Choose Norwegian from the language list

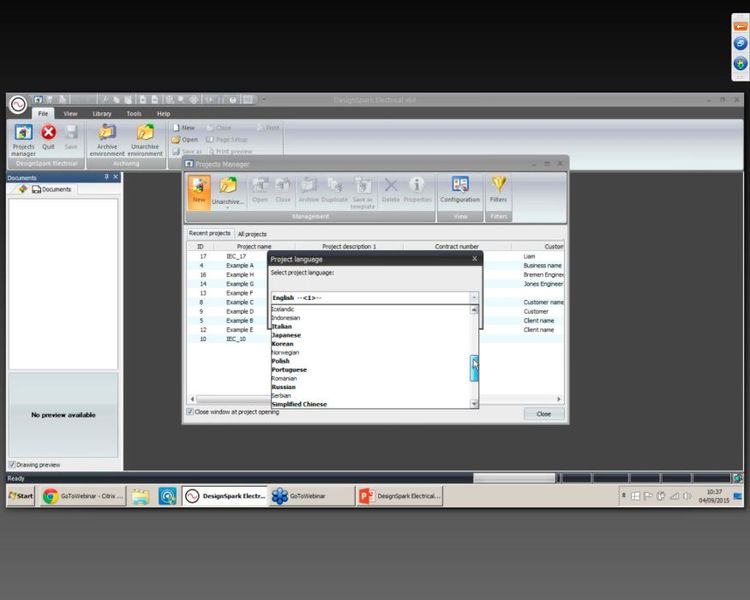285,352
